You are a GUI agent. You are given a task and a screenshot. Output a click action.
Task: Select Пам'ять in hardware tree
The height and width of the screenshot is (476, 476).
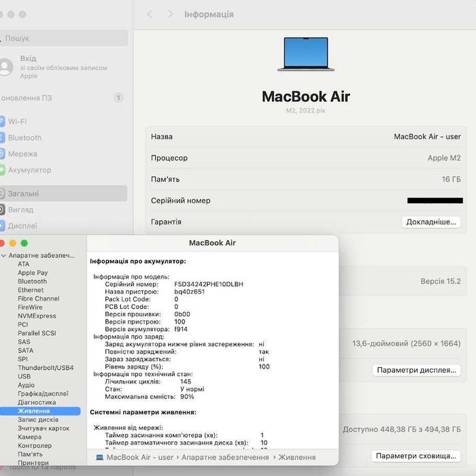(30, 454)
